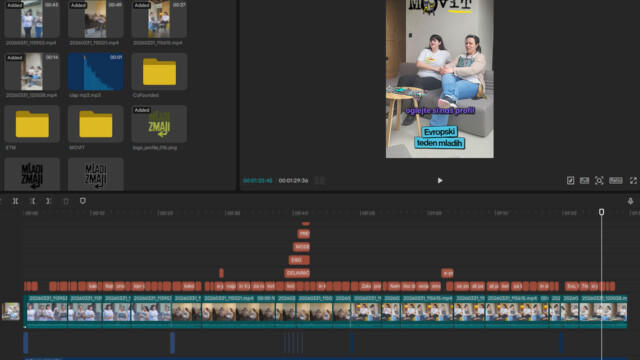Click total duration 00:01:29:36
This screenshot has height=360, width=640.
click(293, 180)
